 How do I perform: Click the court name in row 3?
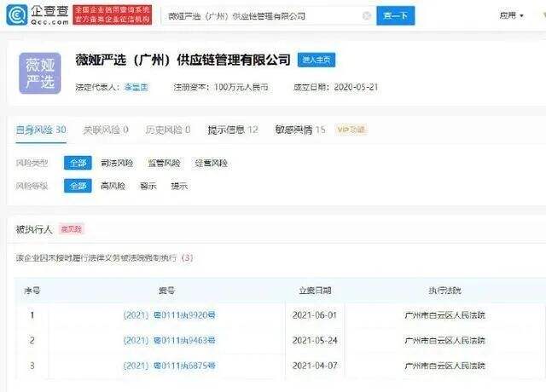click(x=444, y=366)
